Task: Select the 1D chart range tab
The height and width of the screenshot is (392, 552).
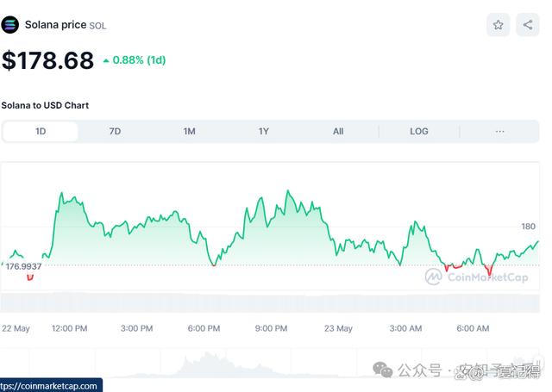Action: coord(41,132)
